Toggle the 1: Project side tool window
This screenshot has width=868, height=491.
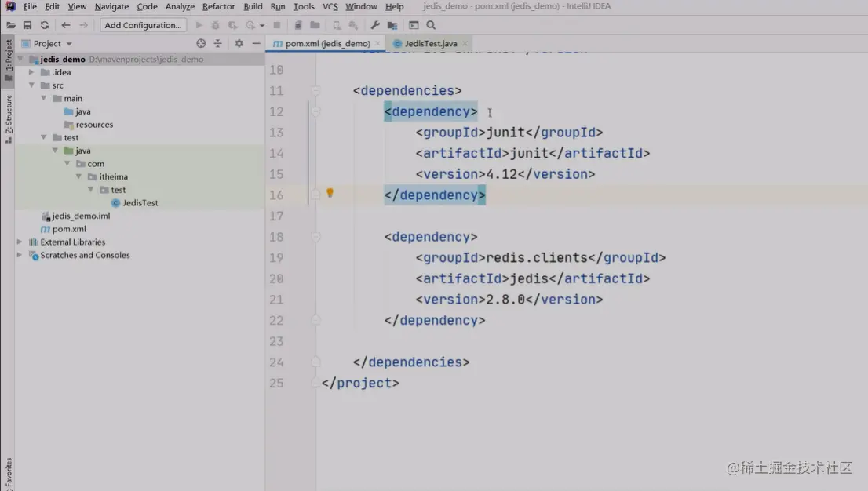[9, 60]
